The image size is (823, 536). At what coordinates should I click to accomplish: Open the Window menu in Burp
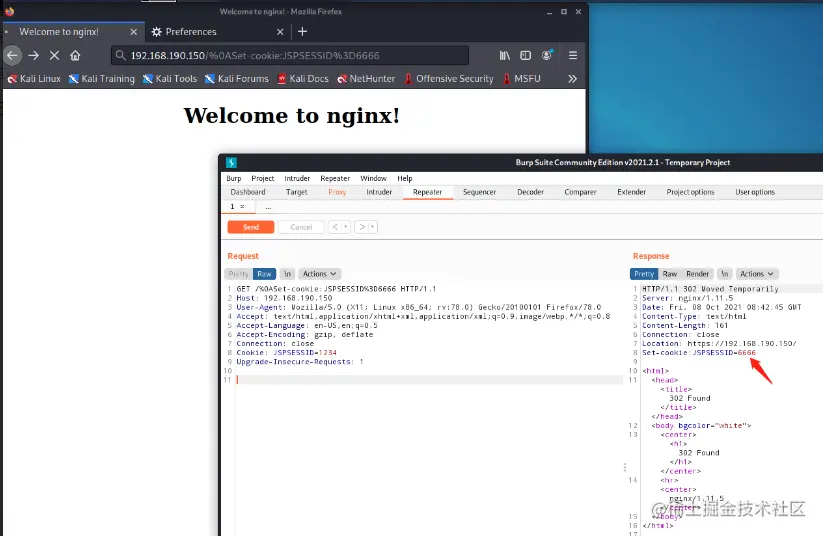[373, 178]
